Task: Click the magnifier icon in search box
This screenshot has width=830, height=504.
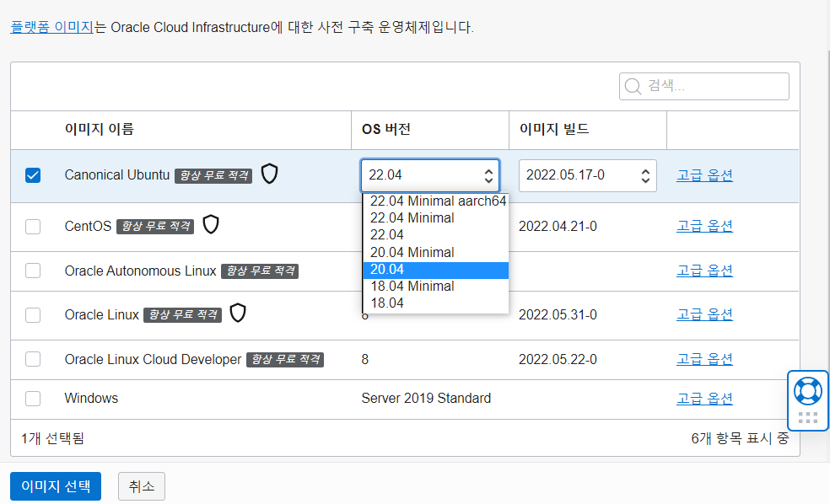Action: point(633,86)
